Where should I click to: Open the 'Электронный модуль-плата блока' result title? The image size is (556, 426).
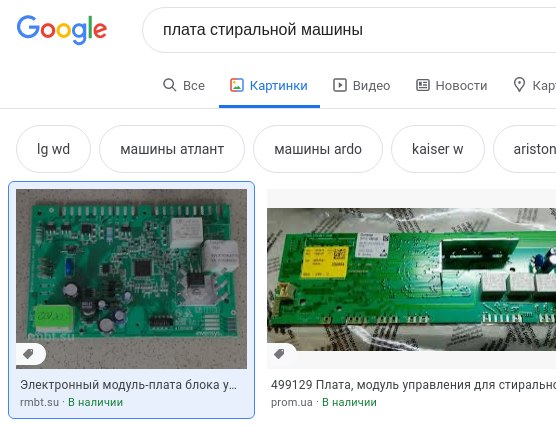click(x=128, y=385)
